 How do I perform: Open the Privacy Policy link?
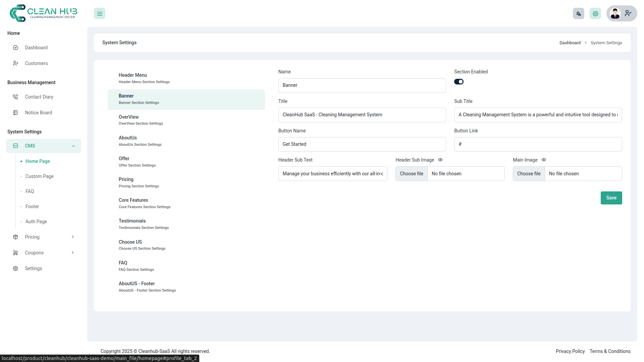click(x=570, y=351)
